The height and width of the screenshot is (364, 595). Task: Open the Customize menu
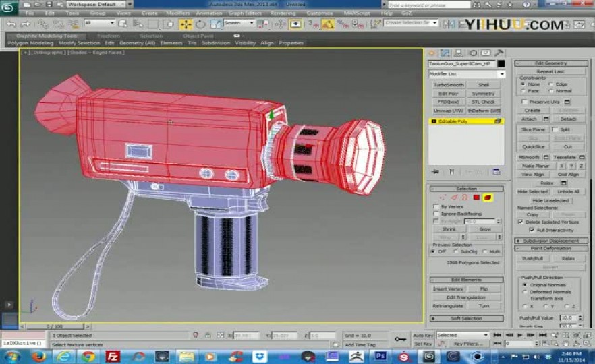click(x=320, y=13)
